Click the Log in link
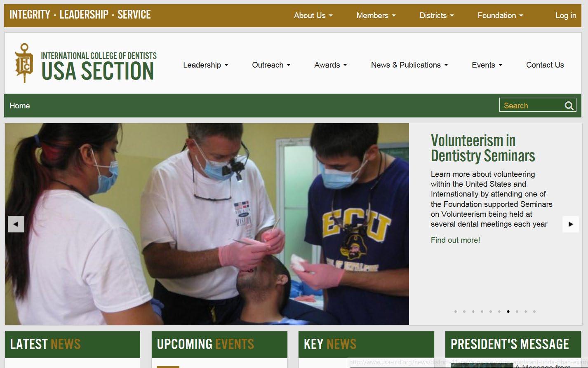The width and height of the screenshot is (588, 368). coord(566,15)
